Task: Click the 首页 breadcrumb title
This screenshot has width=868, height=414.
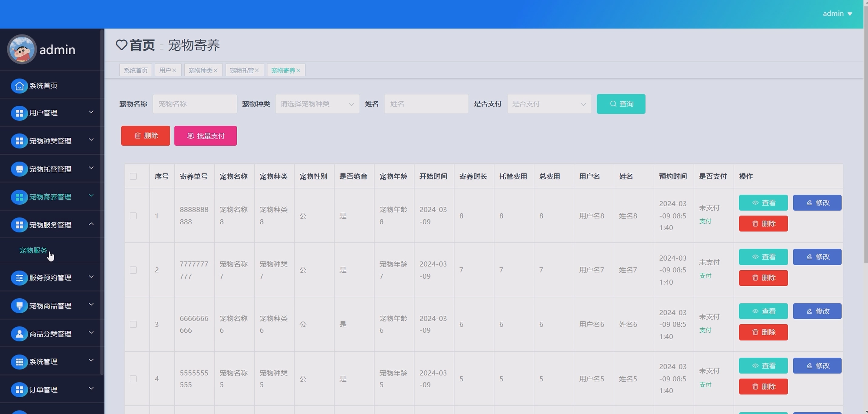Action: pyautogui.click(x=142, y=45)
